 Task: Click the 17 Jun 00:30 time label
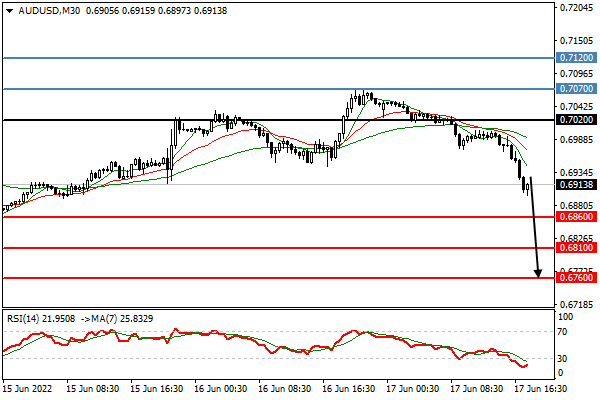point(412,389)
